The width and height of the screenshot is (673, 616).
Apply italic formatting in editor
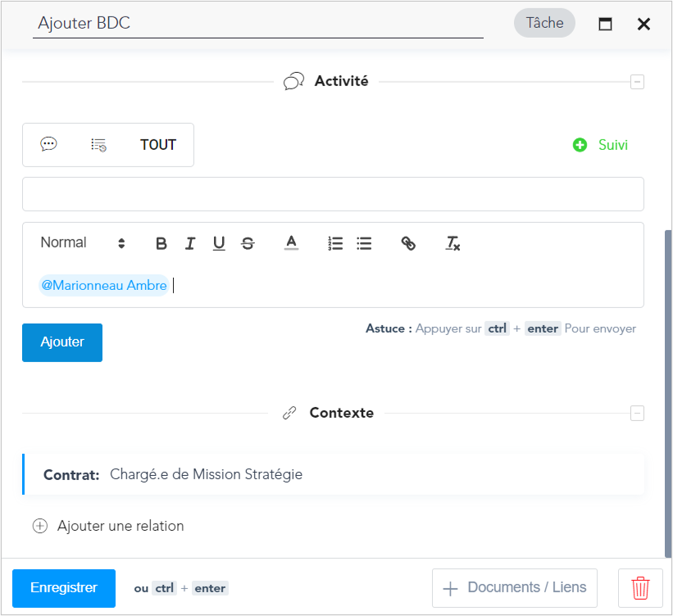tap(190, 243)
